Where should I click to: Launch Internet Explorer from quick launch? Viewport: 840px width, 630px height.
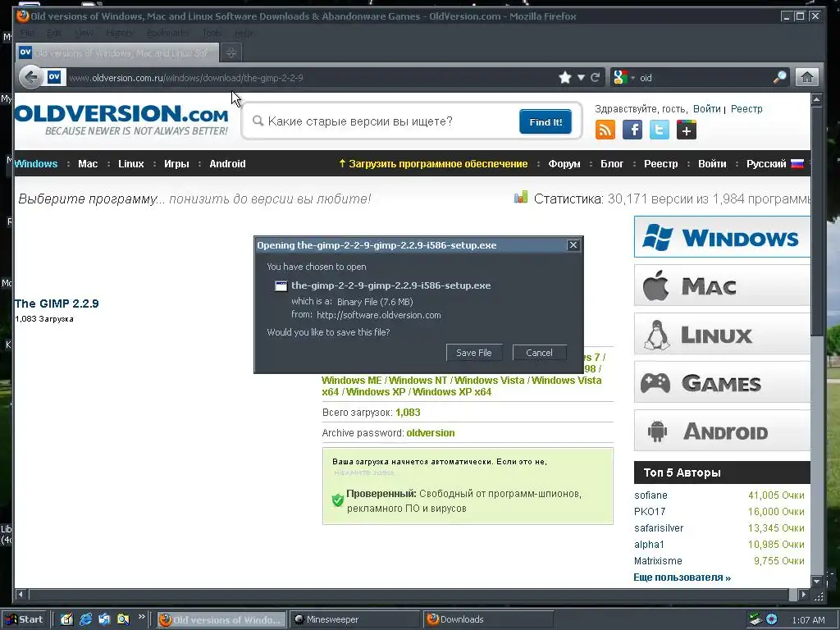pyautogui.click(x=85, y=619)
